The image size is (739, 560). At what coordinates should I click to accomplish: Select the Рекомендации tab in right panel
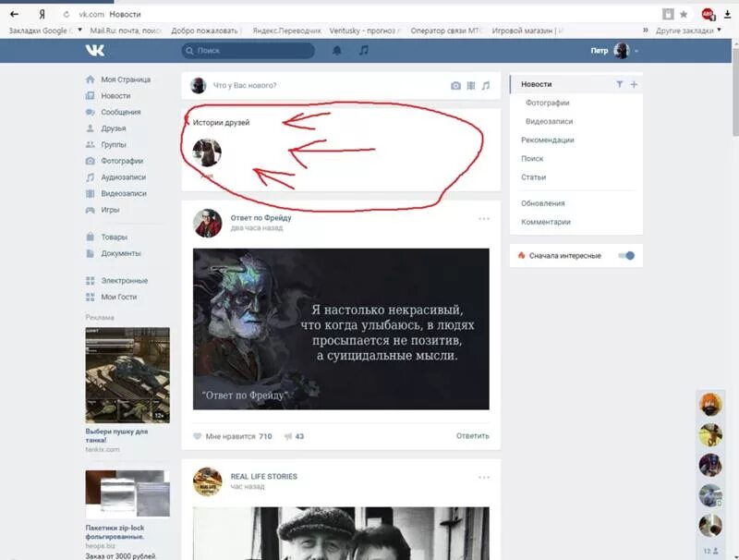pos(547,140)
